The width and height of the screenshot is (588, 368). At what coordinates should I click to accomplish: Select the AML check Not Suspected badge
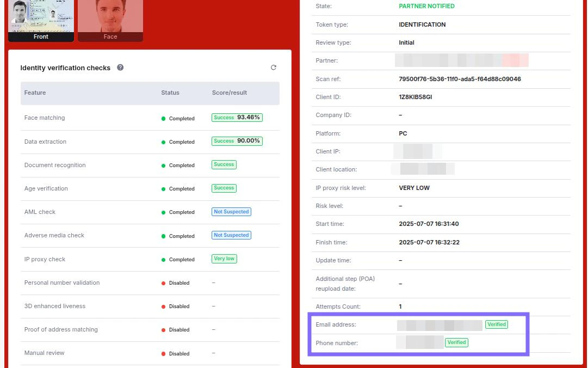[x=231, y=212]
